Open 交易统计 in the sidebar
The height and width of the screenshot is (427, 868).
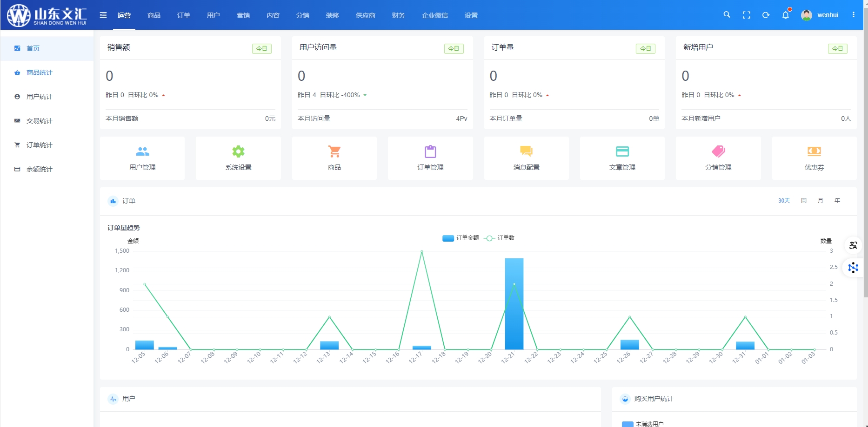pos(47,121)
